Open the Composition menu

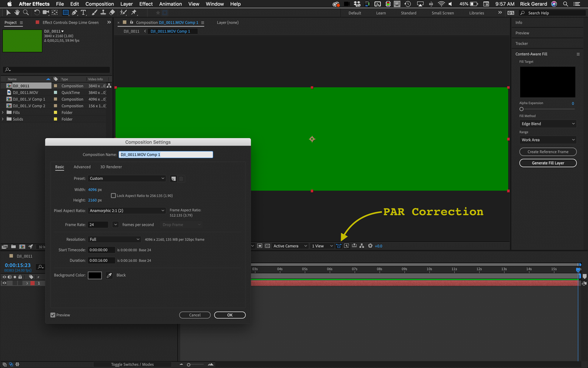click(x=99, y=4)
